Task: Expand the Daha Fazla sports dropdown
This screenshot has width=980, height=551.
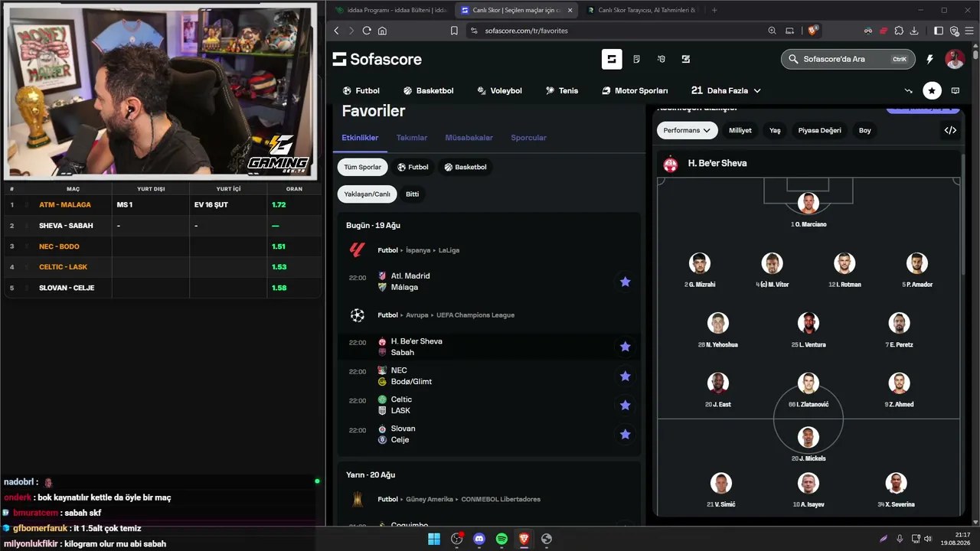Action: (726, 90)
